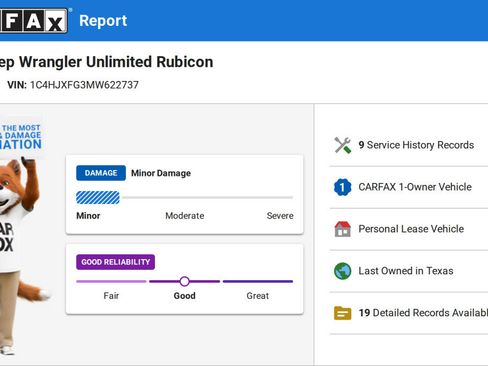This screenshot has width=488, height=366.
Task: Click the Great segment of reliability bar
Action: (x=258, y=281)
